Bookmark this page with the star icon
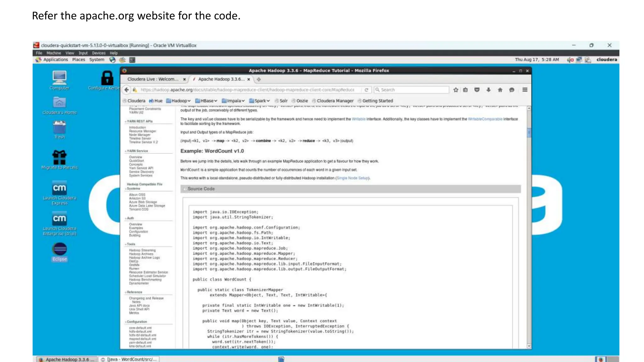 [456, 90]
